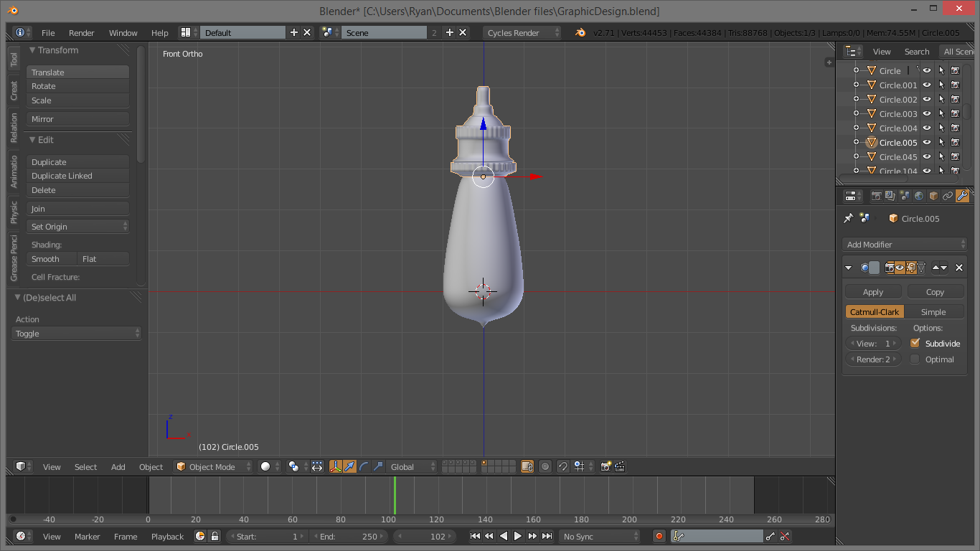Jump to the last frame
Viewport: 980px width, 551px height.
point(547,536)
